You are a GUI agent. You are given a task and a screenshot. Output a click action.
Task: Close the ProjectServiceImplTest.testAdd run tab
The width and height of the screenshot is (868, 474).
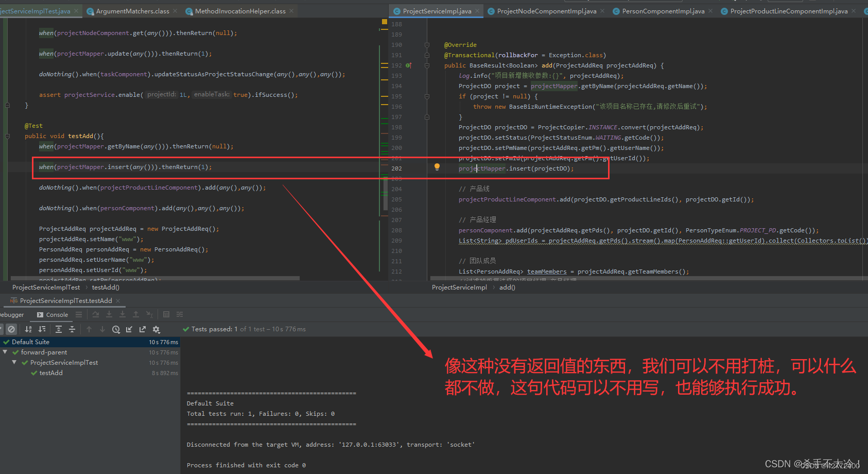pyautogui.click(x=118, y=301)
